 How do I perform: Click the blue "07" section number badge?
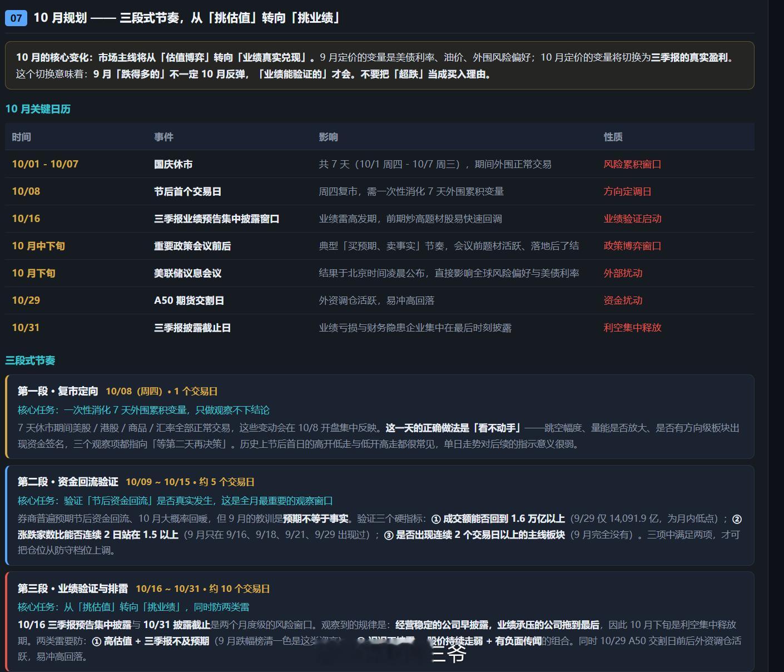16,18
